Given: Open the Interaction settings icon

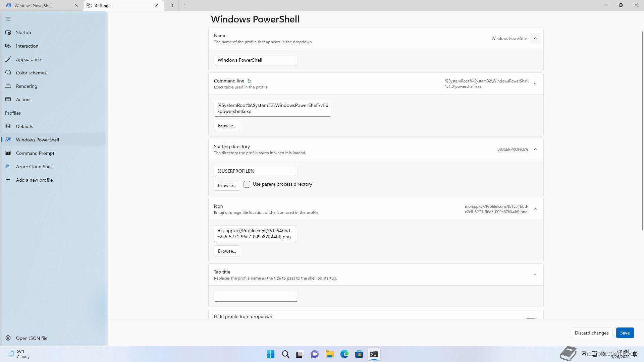Looking at the screenshot, I should pyautogui.click(x=8, y=46).
